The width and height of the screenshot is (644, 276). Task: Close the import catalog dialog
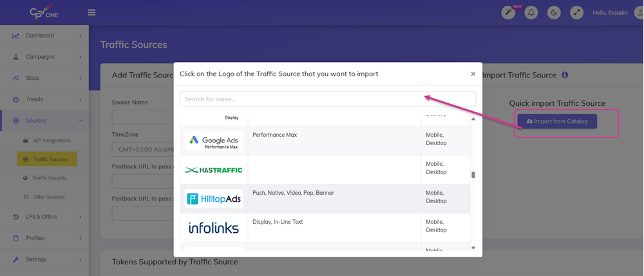(x=473, y=74)
